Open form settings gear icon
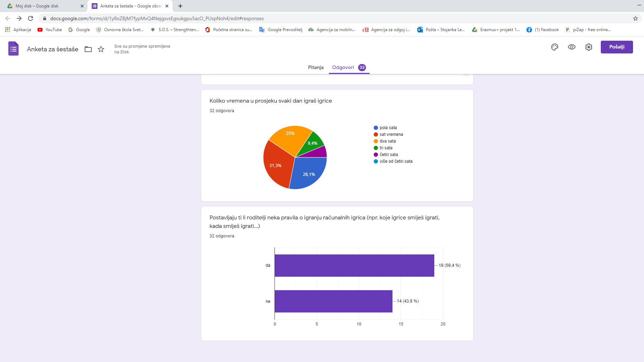This screenshot has width=644, height=362. coord(589,47)
